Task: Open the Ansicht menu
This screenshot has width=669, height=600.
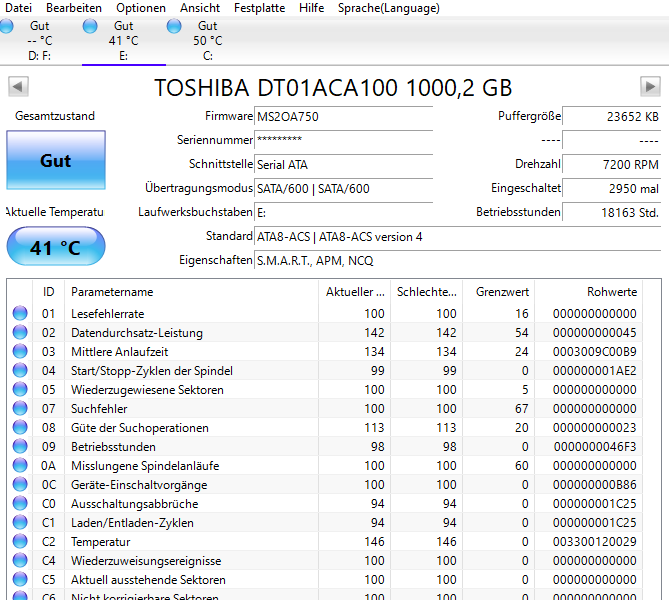Action: coord(200,8)
